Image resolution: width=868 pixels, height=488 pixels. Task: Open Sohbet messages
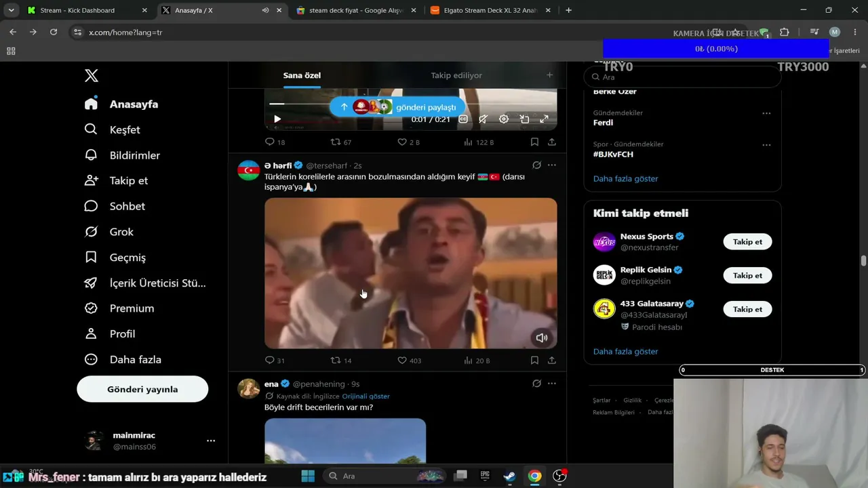pos(115,206)
